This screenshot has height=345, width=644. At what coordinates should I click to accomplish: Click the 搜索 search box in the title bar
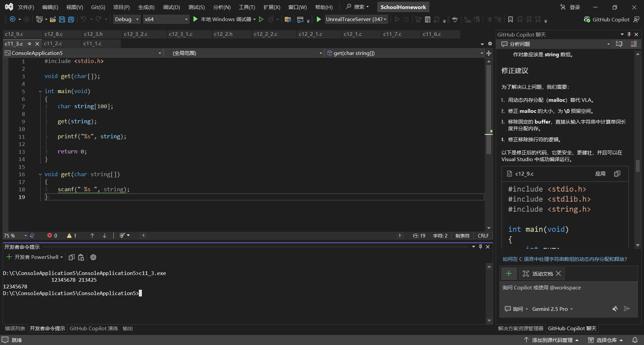coord(358,7)
